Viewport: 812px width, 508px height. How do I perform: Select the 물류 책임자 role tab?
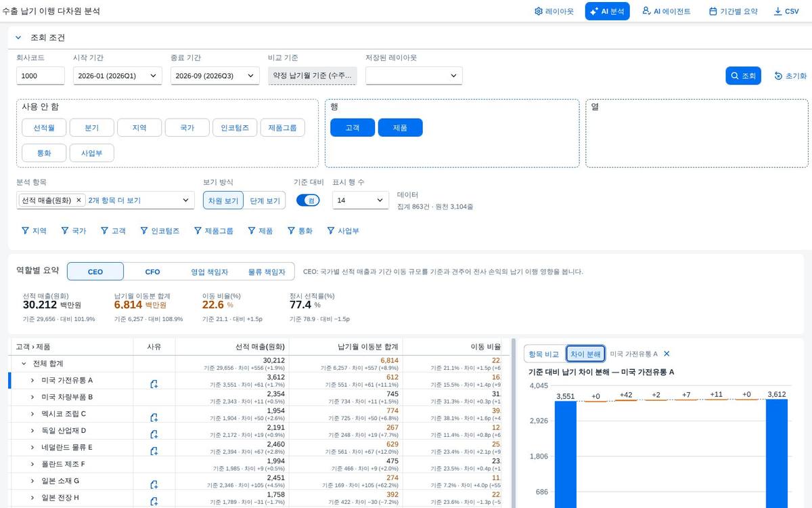click(267, 272)
